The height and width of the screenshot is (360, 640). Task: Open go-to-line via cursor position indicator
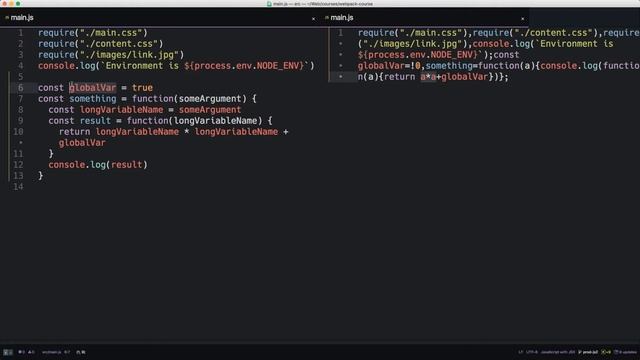67,352
